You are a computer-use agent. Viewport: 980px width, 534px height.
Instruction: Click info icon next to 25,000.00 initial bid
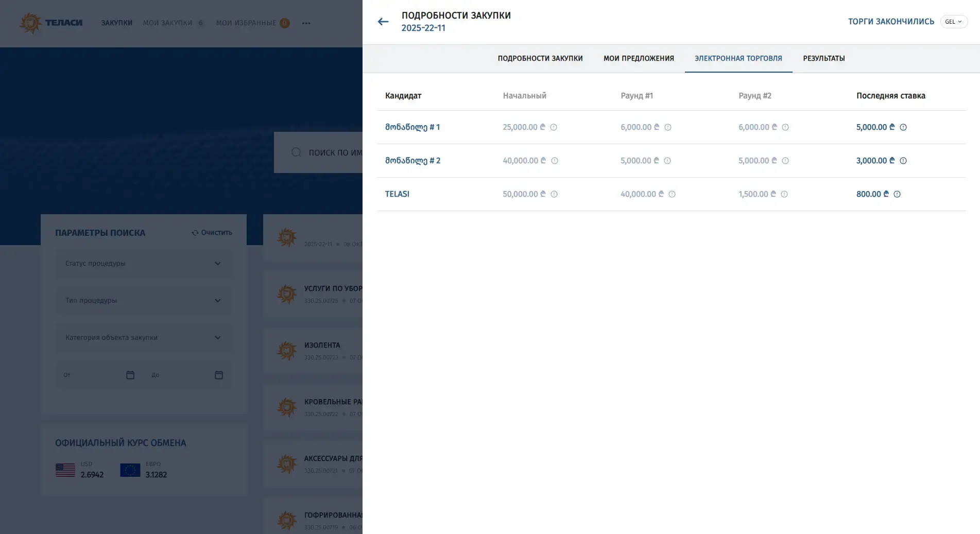(x=554, y=127)
